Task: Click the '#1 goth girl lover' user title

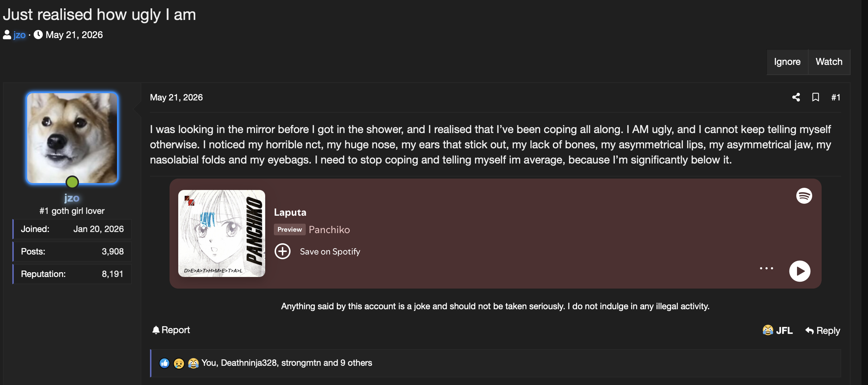Action: pyautogui.click(x=72, y=211)
